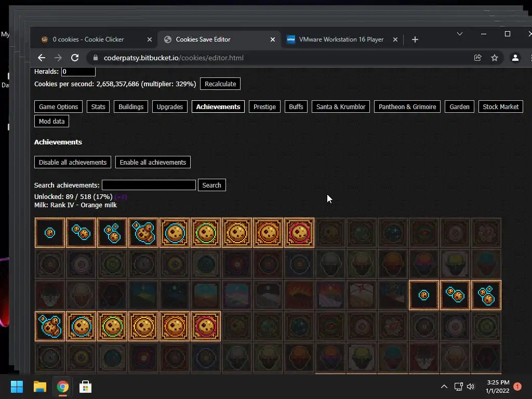Open the clock and date panel
Viewport: 532px width, 399px height.
498,387
